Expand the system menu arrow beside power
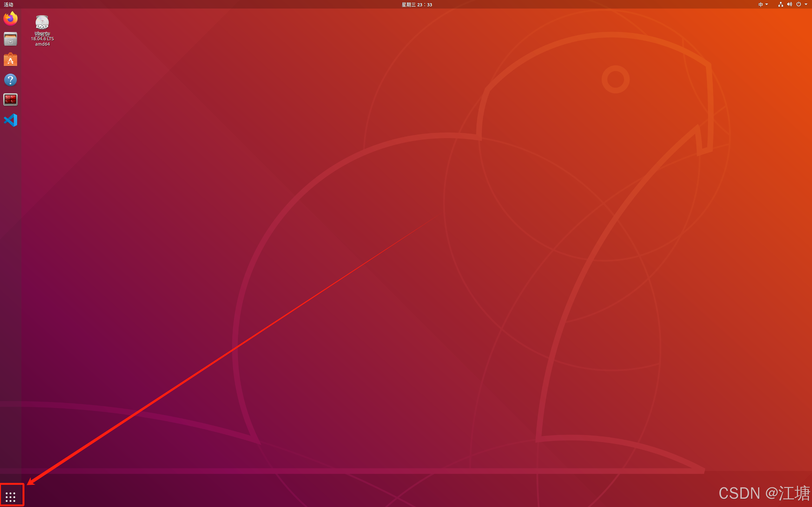The image size is (812, 507). pos(806,4)
